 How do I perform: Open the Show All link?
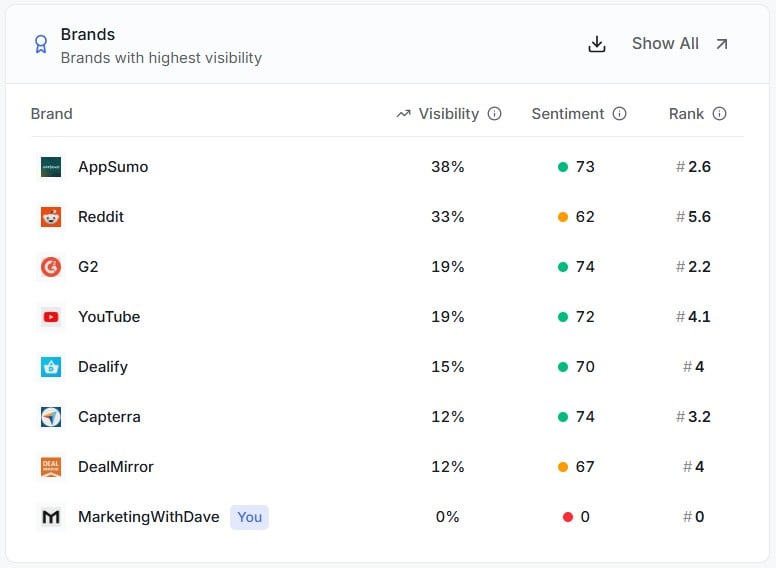(679, 44)
